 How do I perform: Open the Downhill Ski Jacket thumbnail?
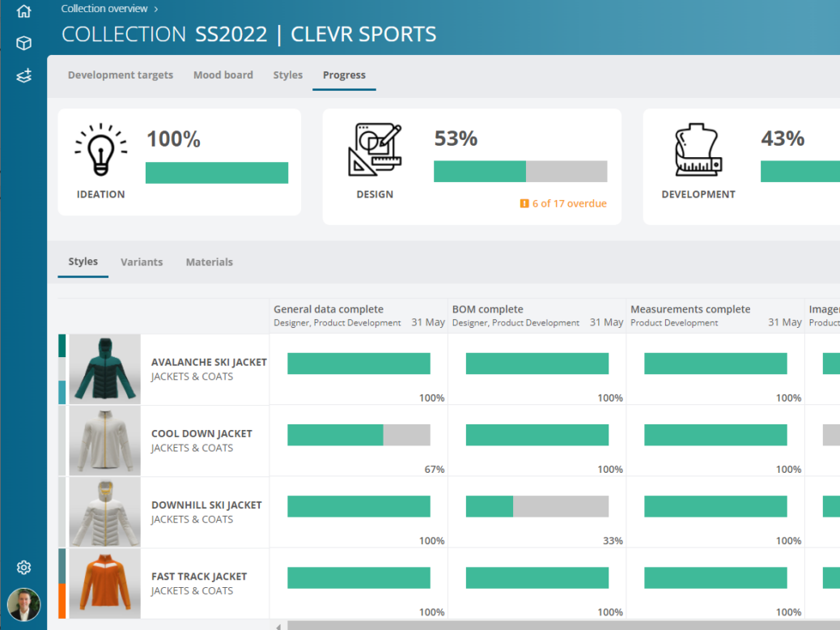point(105,512)
